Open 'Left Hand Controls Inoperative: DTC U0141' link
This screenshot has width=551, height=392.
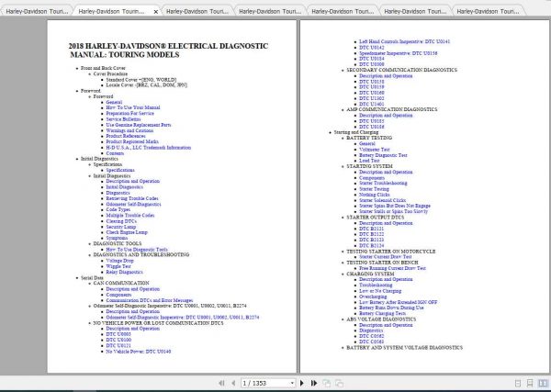[x=404, y=41]
